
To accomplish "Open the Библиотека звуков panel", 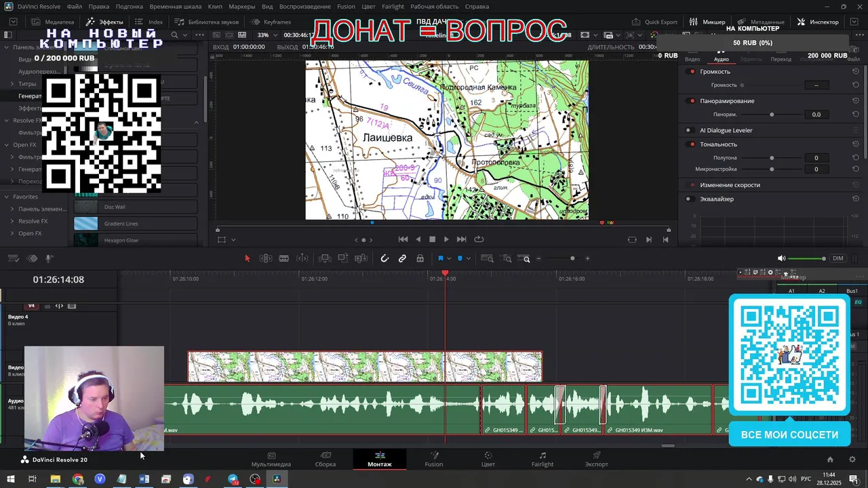I will [x=207, y=22].
